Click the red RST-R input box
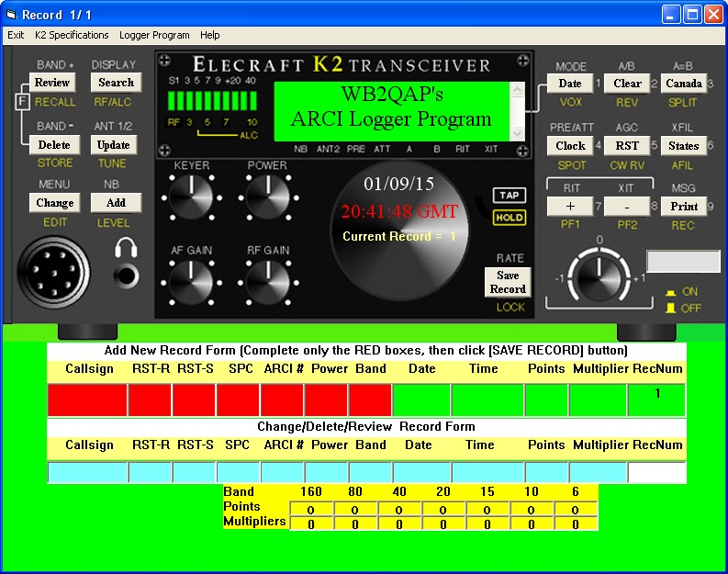728x574 pixels. 150,400
